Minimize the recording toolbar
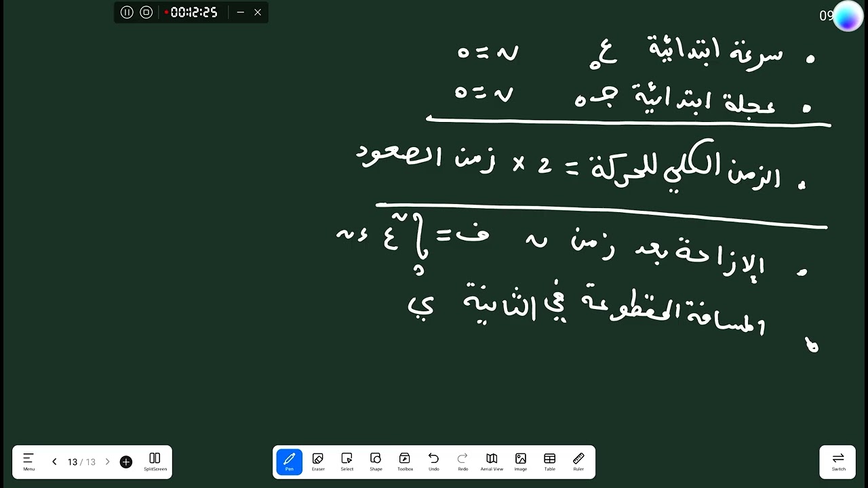The height and width of the screenshot is (488, 868). [x=240, y=12]
